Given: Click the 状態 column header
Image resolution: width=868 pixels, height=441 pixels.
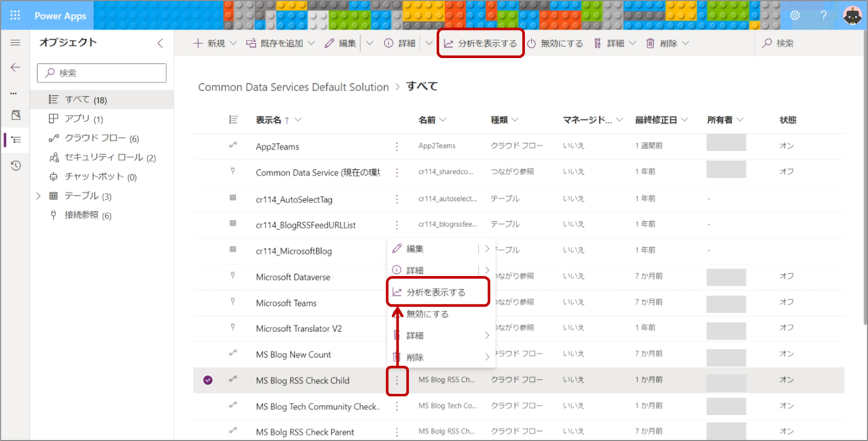Looking at the screenshot, I should 788,120.
